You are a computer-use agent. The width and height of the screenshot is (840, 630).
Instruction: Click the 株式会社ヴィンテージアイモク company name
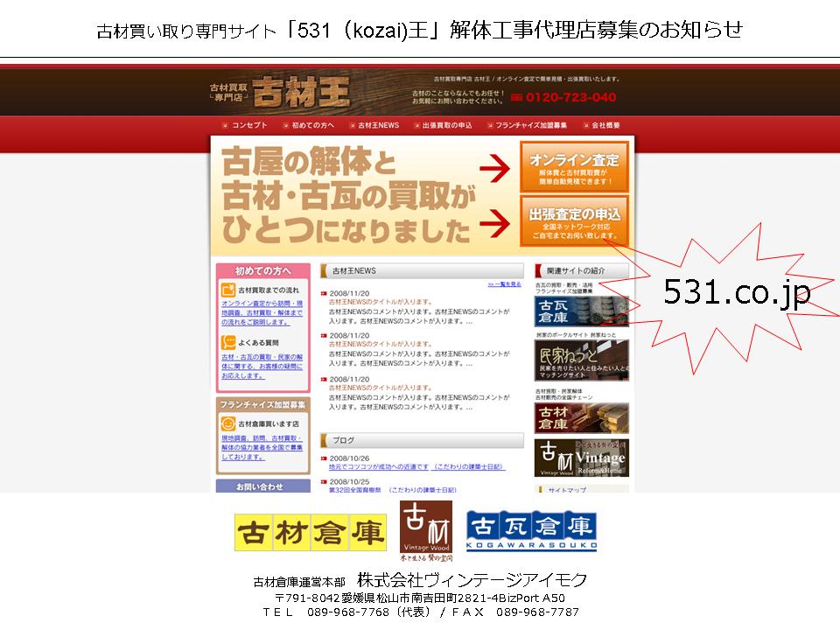pyautogui.click(x=472, y=579)
